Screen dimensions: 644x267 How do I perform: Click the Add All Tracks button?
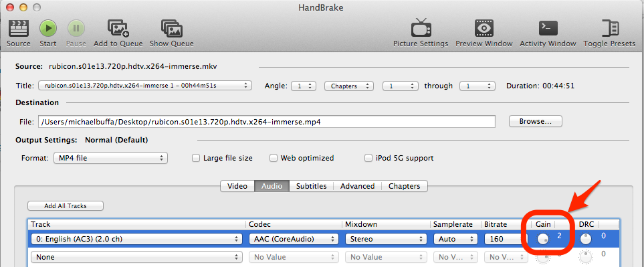[66, 206]
